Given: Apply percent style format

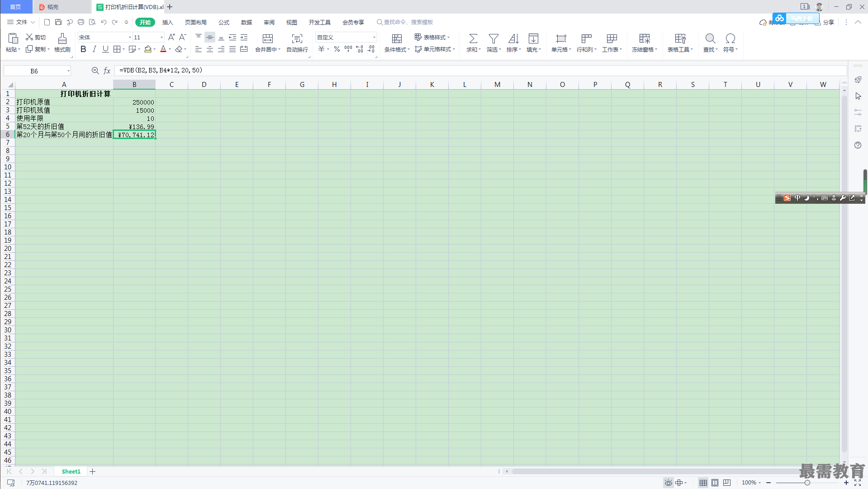Looking at the screenshot, I should [x=337, y=49].
